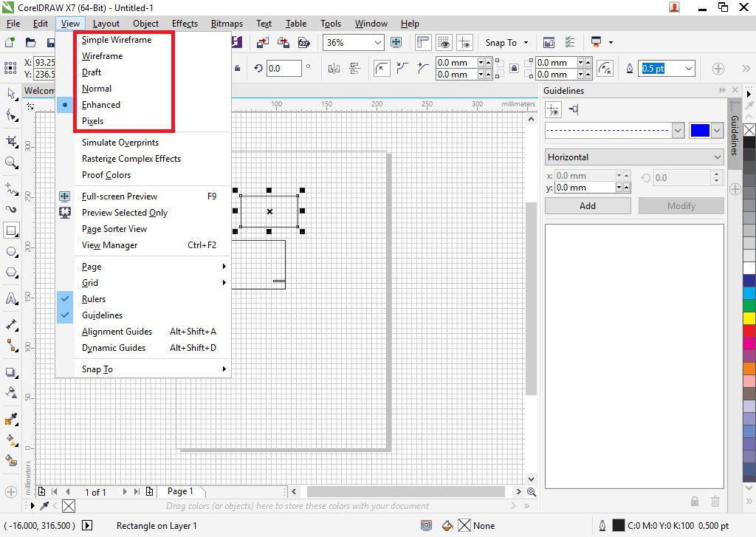Select the Transparency tool

pos(11,393)
